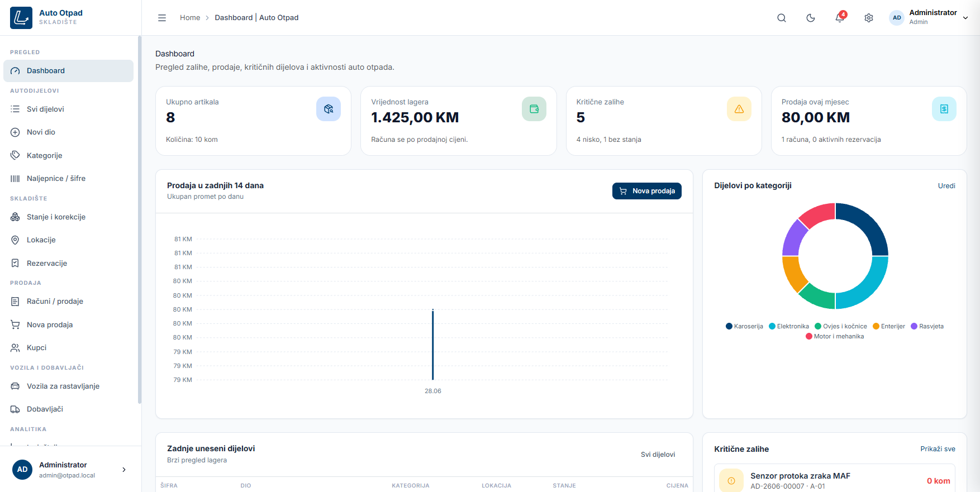
Task: Click the Računi / prodaje receipt icon
Action: coord(15,302)
